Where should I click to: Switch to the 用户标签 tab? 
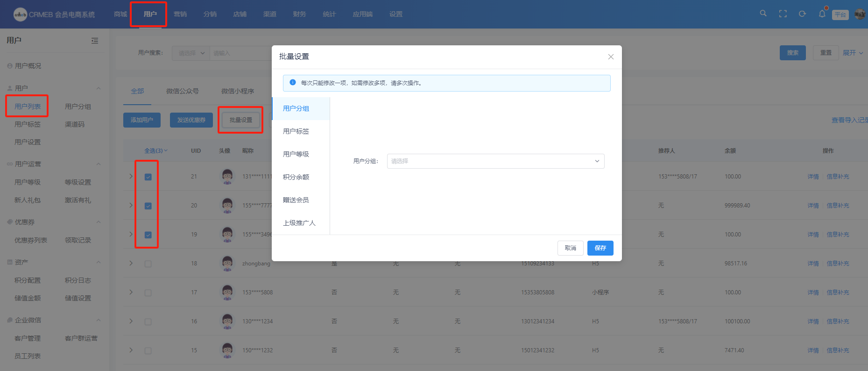pos(296,131)
